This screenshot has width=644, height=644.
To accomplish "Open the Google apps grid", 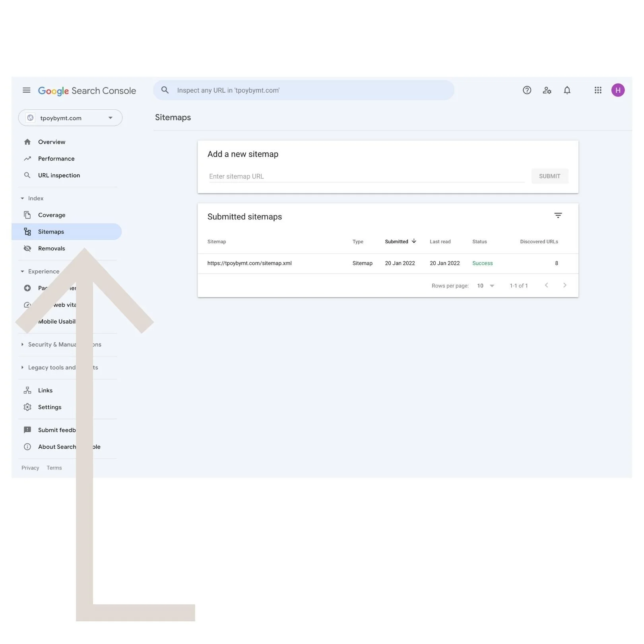I will pos(598,90).
